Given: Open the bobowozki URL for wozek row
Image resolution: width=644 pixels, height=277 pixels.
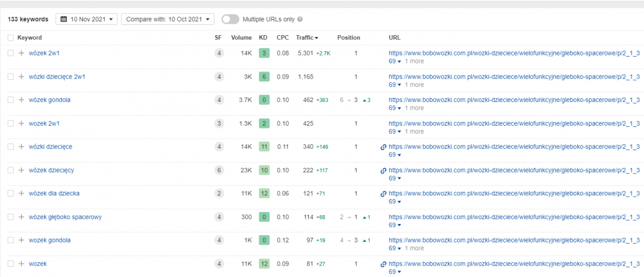Looking at the screenshot, I should 514,263.
